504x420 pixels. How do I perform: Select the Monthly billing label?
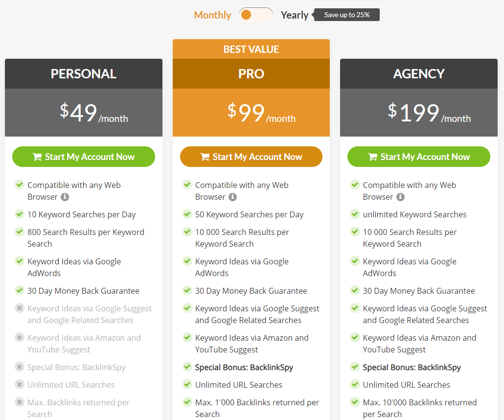point(212,15)
